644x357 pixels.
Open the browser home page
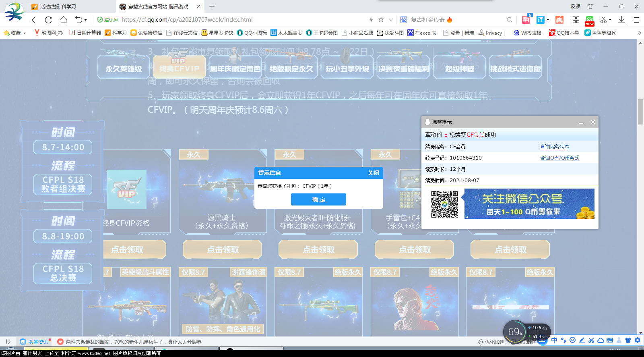coord(64,20)
